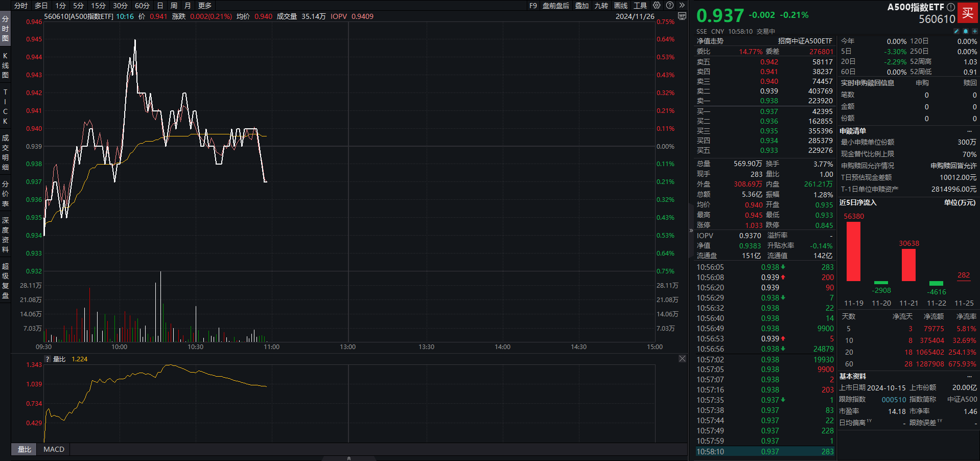Image resolution: width=980 pixels, height=461 pixels.
Task: Click the question mark beside 量比 indicator
Action: pos(48,359)
